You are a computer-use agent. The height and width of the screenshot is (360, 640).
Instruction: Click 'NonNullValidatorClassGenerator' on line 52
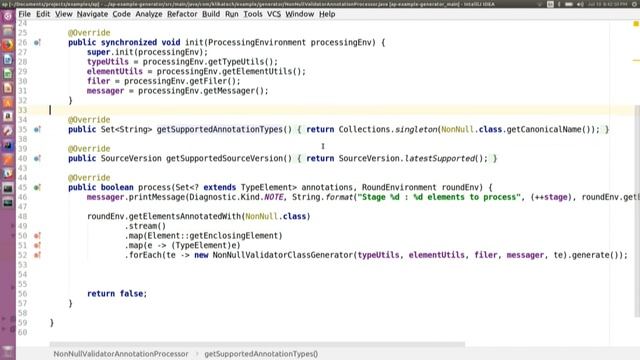click(x=283, y=255)
